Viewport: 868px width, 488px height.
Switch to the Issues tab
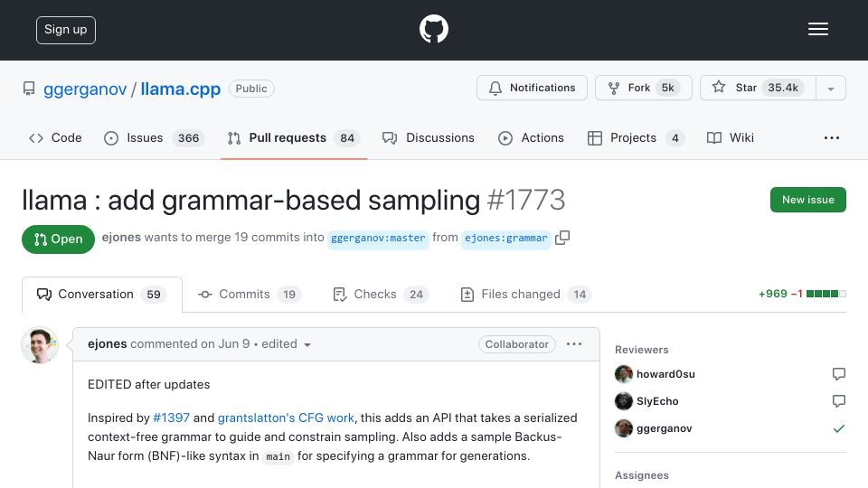[154, 137]
